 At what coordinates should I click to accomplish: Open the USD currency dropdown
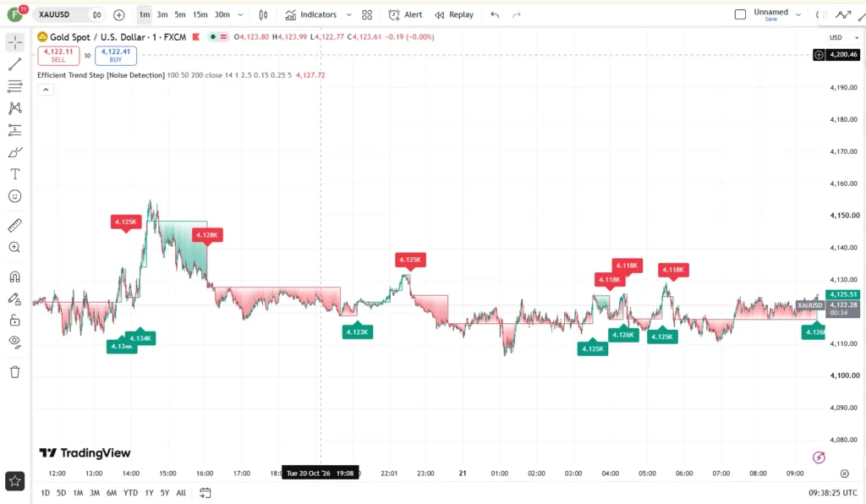[844, 37]
